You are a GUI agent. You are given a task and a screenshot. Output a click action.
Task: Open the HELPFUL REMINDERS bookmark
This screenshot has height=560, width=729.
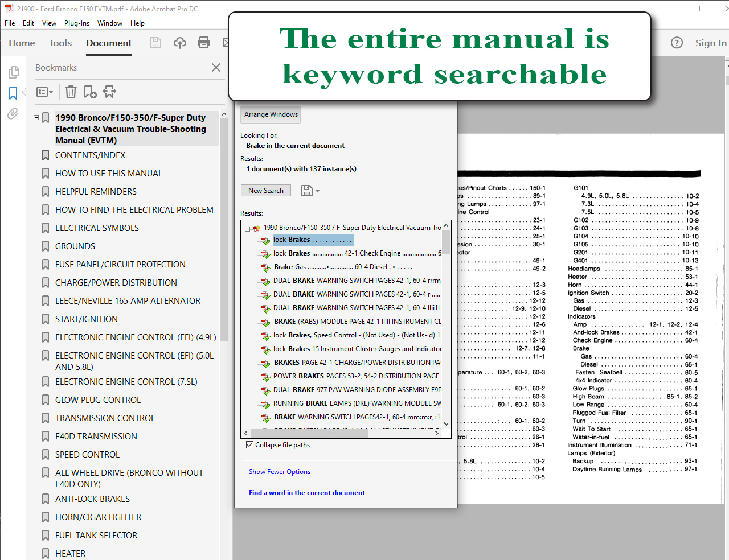click(96, 192)
